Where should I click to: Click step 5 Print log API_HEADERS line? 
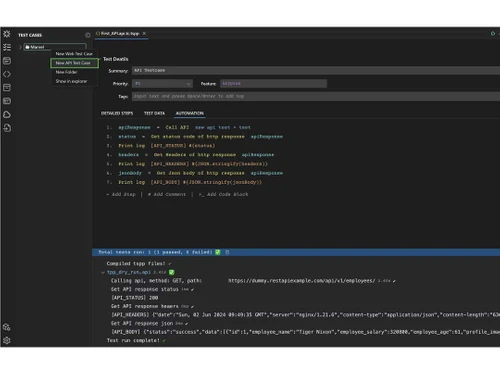pos(187,164)
